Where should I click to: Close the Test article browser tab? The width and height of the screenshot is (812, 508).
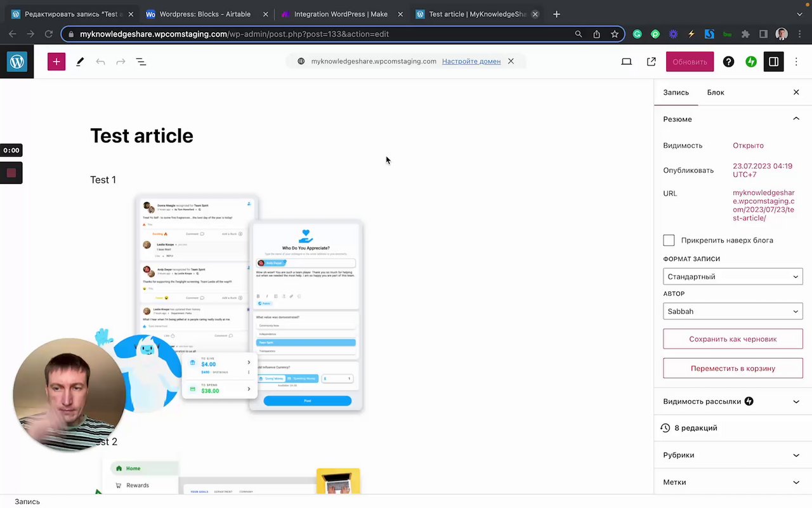point(535,14)
